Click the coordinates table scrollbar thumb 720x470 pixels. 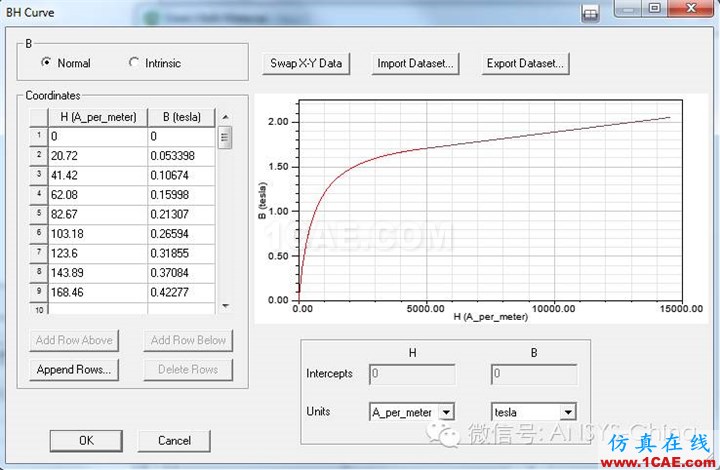point(225,137)
